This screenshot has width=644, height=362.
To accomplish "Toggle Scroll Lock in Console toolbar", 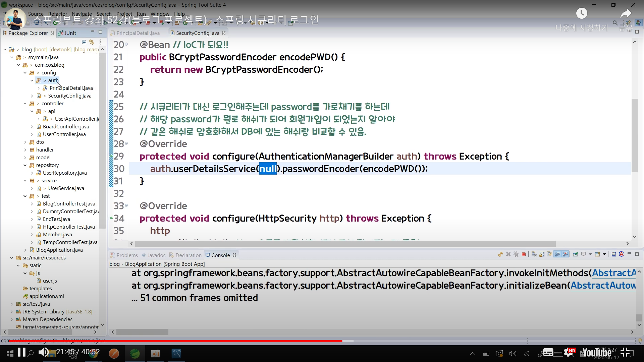I will [542, 254].
